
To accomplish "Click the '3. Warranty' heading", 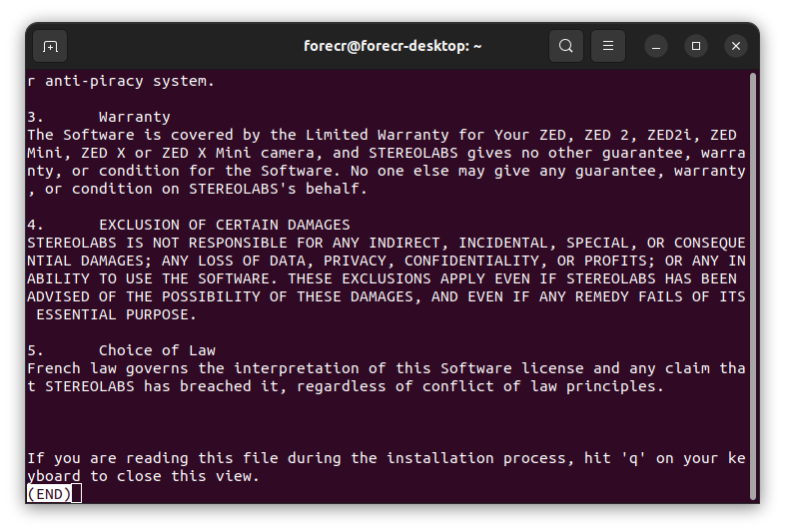I will tap(99, 117).
